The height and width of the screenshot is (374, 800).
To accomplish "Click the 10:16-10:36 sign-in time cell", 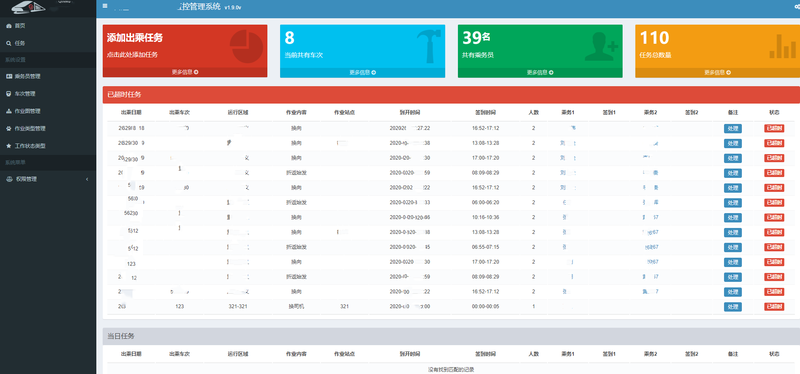I will coord(486,217).
